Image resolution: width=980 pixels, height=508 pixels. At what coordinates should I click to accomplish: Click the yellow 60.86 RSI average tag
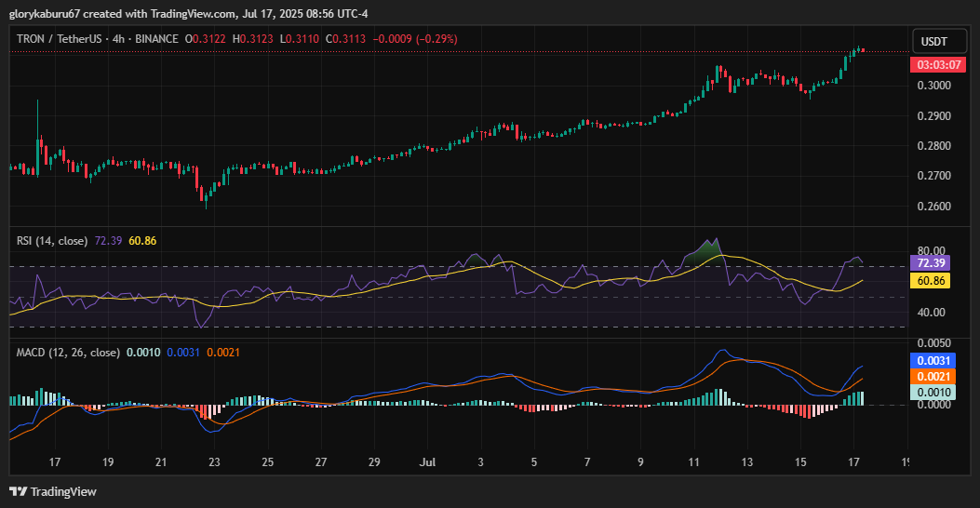tap(932, 281)
